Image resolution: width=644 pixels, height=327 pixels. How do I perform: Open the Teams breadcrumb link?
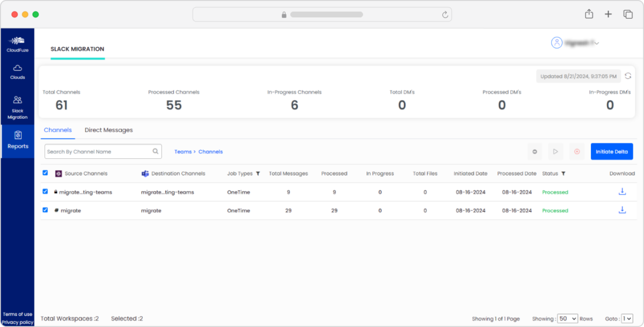pos(183,151)
